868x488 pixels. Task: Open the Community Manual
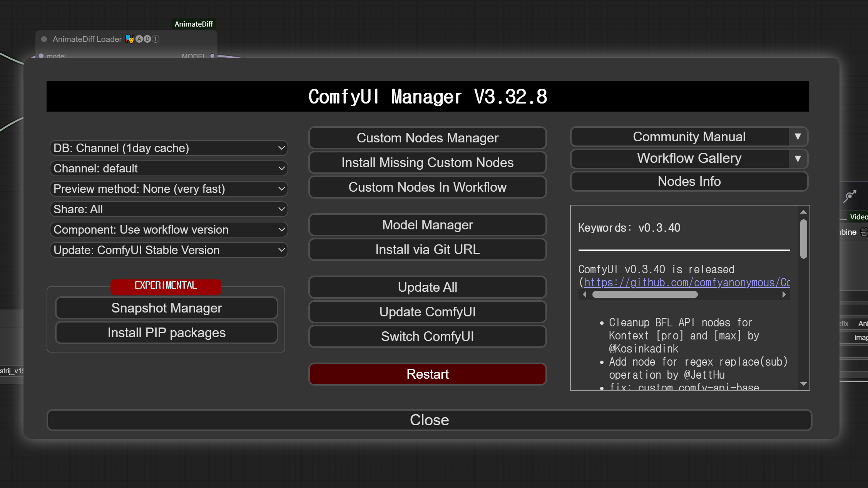680,137
